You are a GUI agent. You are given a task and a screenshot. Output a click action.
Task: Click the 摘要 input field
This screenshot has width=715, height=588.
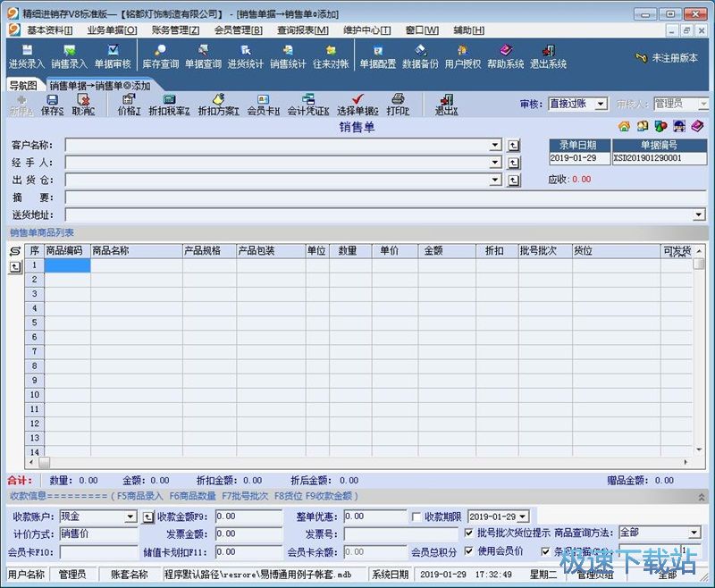pyautogui.click(x=268, y=197)
